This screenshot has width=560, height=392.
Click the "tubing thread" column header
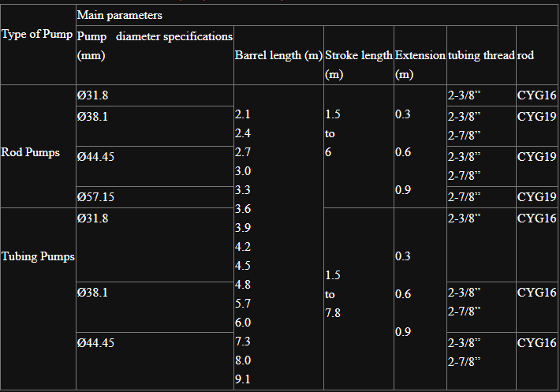pos(480,55)
